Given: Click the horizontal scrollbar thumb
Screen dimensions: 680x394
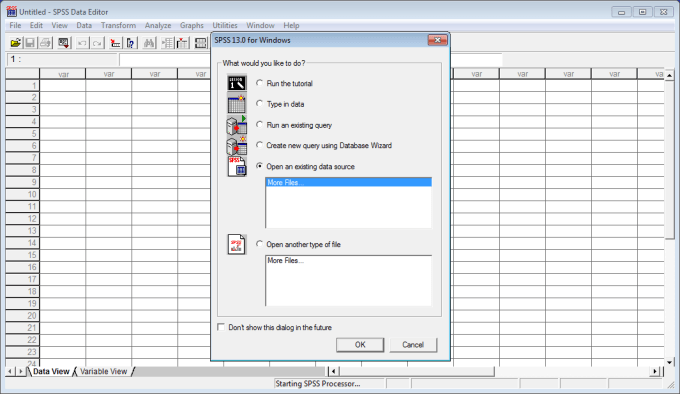Looking at the screenshot, I should pyautogui.click(x=416, y=371).
